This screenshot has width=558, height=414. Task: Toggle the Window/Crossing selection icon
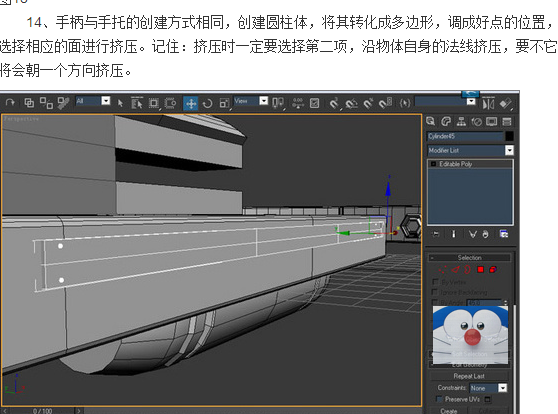pos(170,103)
